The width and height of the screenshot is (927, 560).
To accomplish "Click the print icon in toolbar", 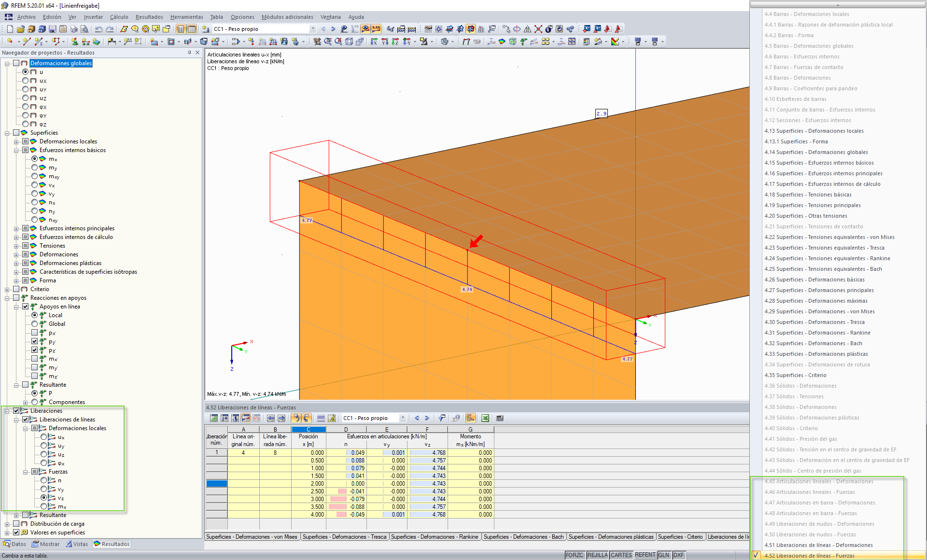I will click(x=73, y=29).
